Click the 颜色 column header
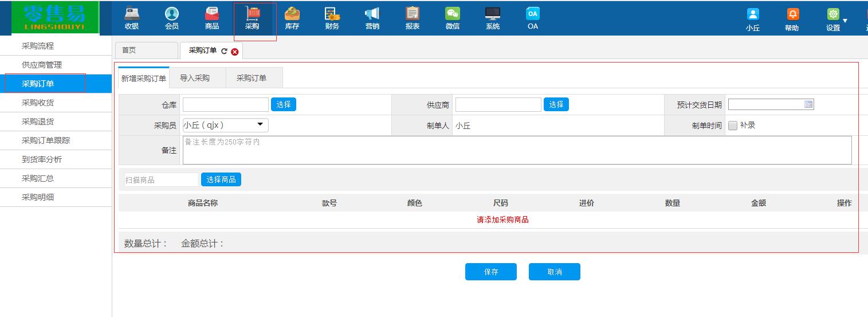 pyautogui.click(x=415, y=203)
